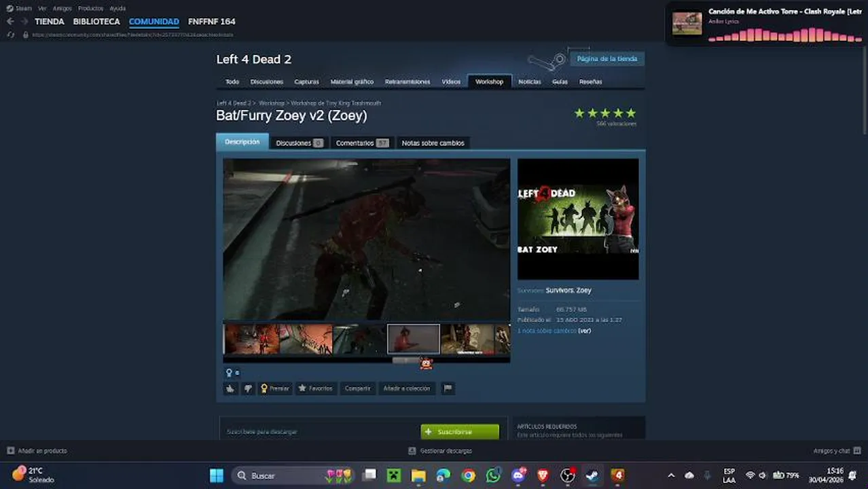Open Gestionar descargas at the bottom
Screen dimensions: 868x489
(x=440, y=450)
